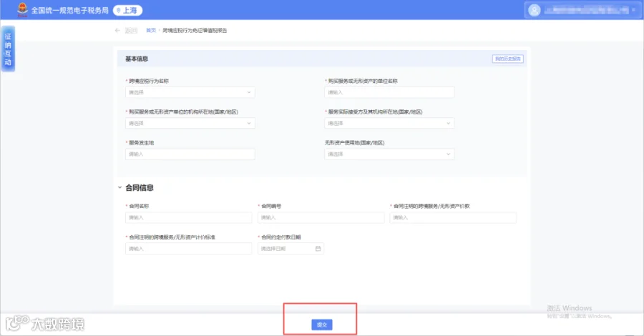Viewport: 644px width, 336px height.
Task: Open 无形资产使用地(国家/地区) dropdown
Action: pos(389,154)
